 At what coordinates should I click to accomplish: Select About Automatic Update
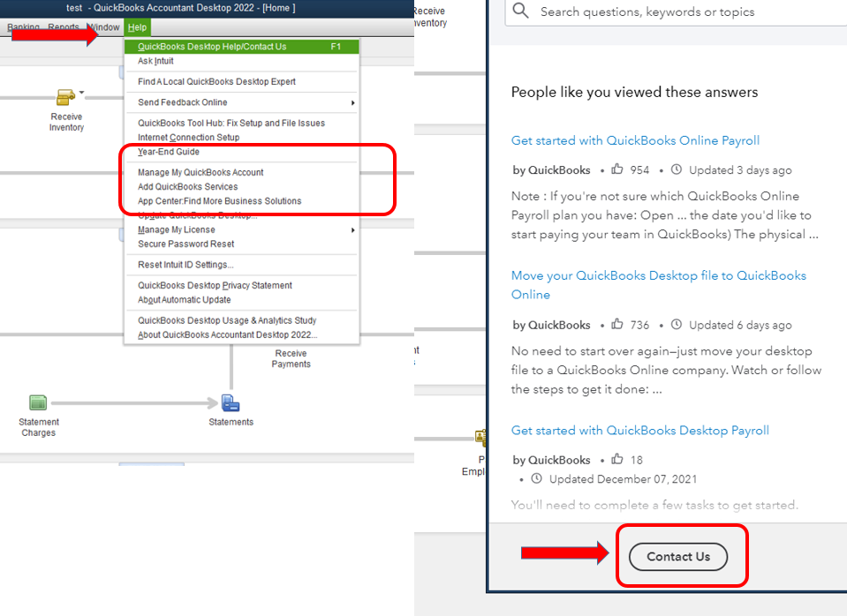[241, 300]
